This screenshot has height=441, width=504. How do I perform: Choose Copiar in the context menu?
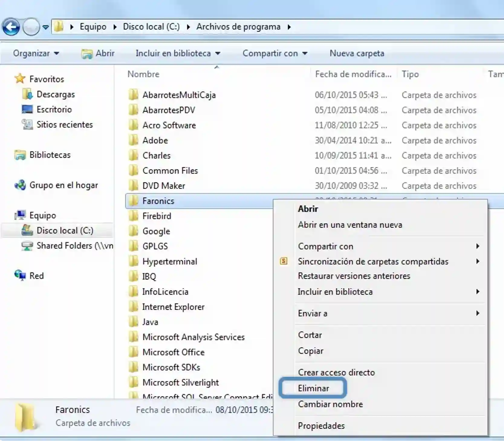point(311,351)
